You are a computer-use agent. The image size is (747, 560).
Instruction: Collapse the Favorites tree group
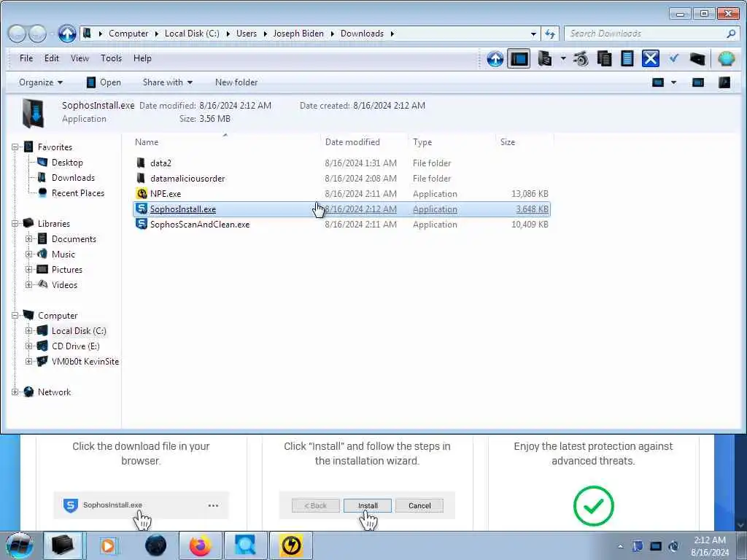click(x=15, y=147)
